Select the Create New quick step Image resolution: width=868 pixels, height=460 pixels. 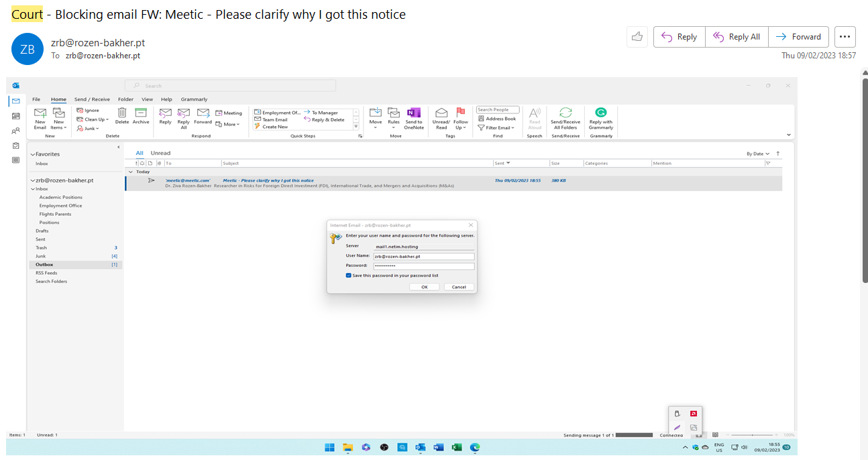coord(270,126)
